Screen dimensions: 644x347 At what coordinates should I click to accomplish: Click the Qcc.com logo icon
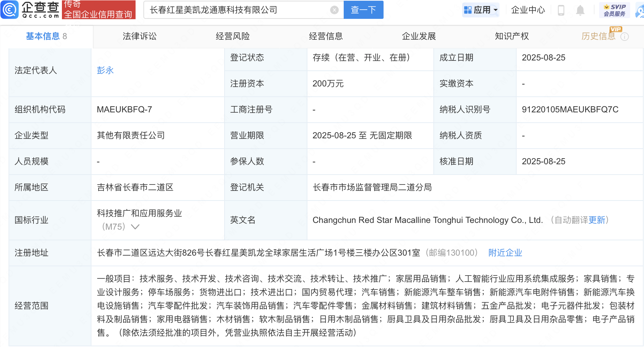(10, 10)
